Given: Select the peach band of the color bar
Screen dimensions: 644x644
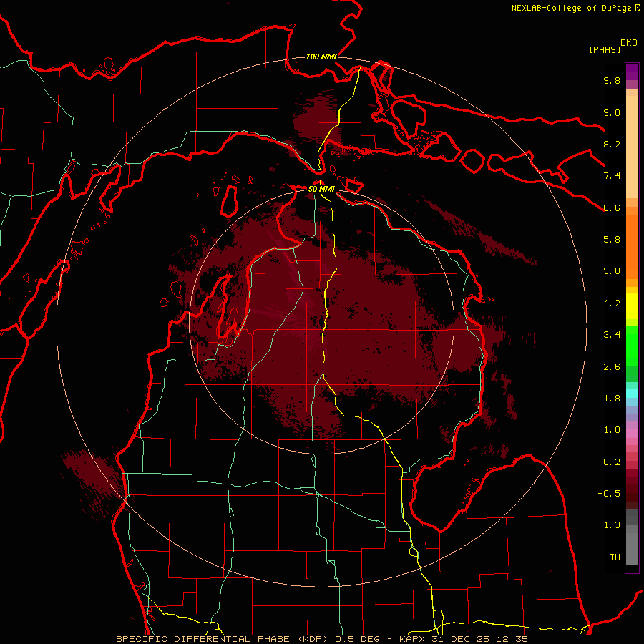Looking at the screenshot, I should coord(632,144).
